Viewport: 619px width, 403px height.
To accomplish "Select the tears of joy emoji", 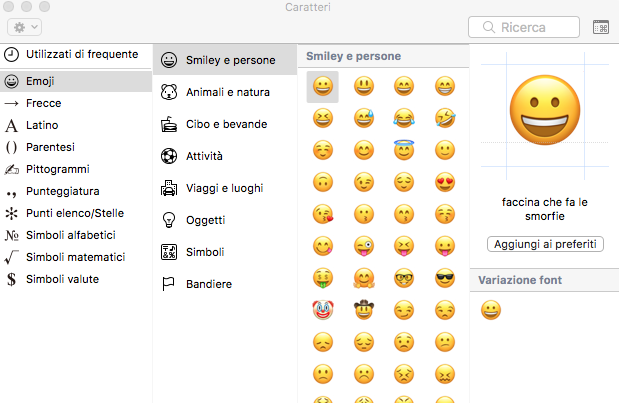I will [x=404, y=118].
